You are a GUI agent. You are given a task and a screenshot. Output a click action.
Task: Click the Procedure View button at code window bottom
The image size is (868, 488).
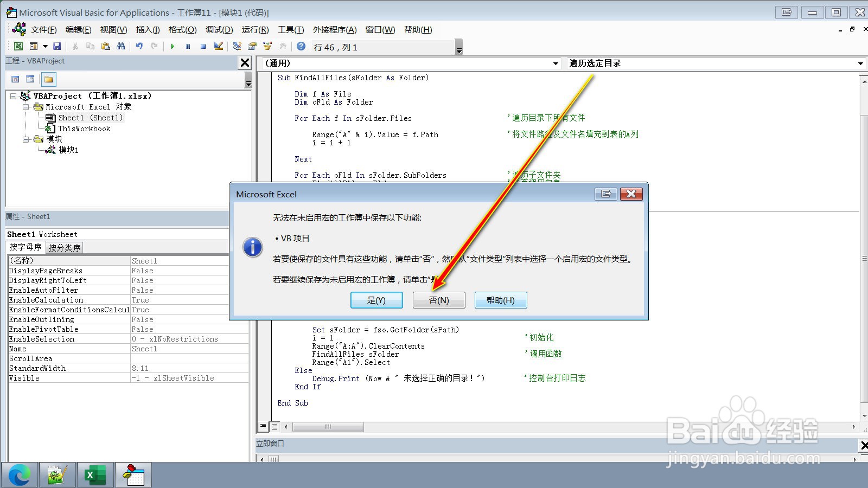coord(263,427)
